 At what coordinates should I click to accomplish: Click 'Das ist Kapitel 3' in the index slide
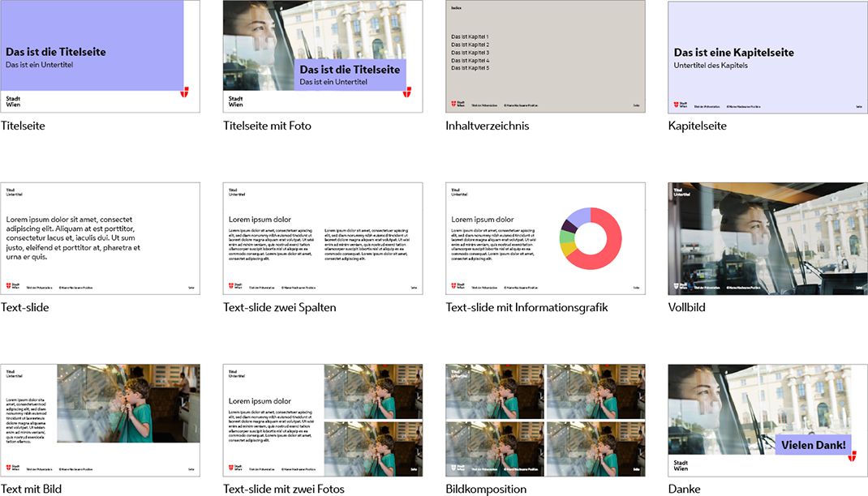coord(471,53)
